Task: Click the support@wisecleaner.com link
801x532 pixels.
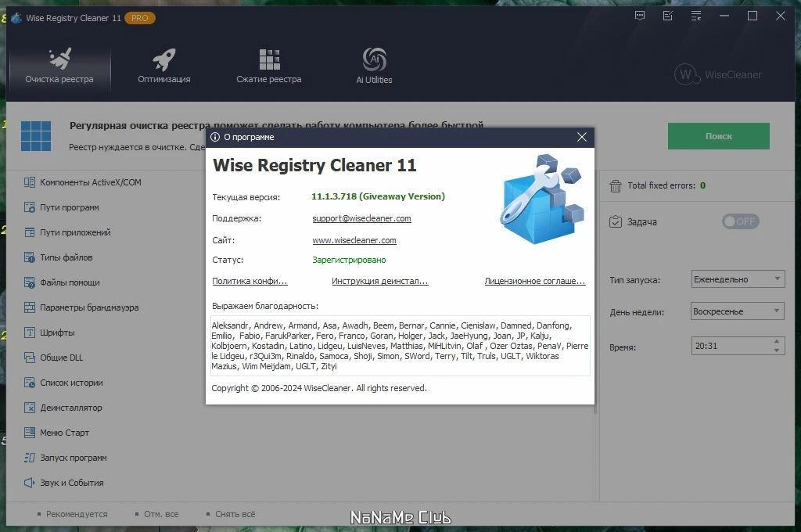Action: pos(361,218)
